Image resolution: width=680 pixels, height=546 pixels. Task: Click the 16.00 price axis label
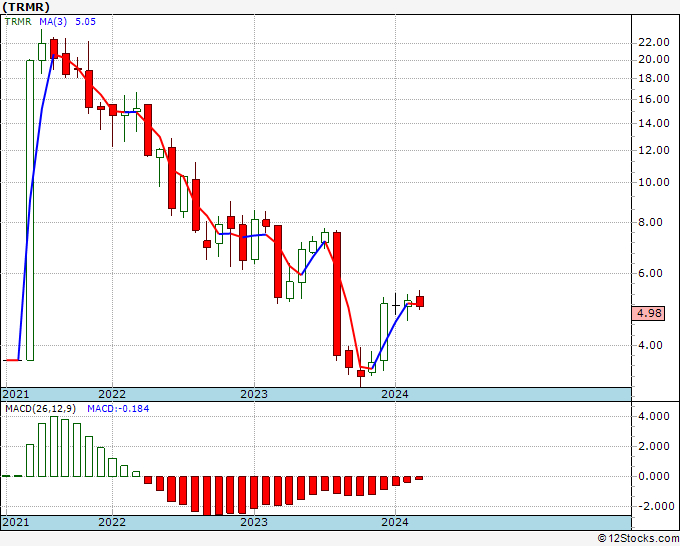654,99
